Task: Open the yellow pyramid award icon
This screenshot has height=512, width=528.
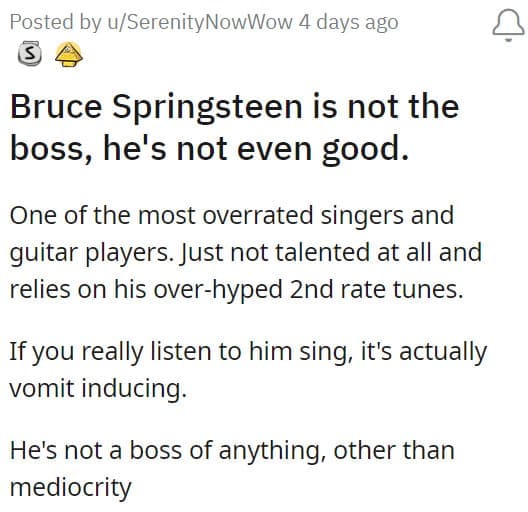Action: 69,54
